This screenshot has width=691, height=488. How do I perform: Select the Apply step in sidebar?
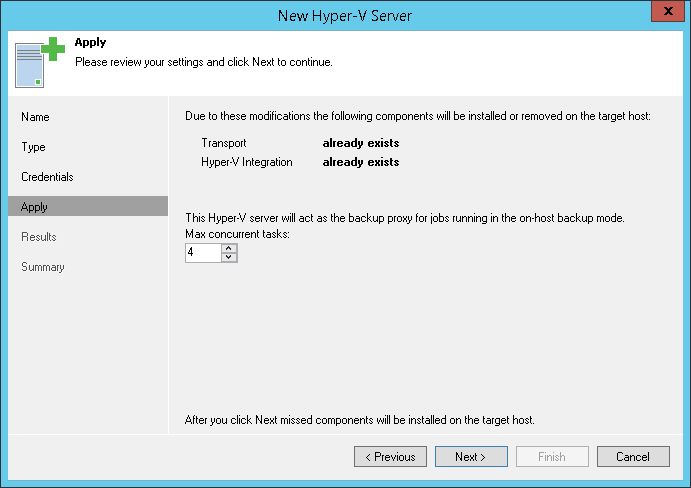[35, 207]
